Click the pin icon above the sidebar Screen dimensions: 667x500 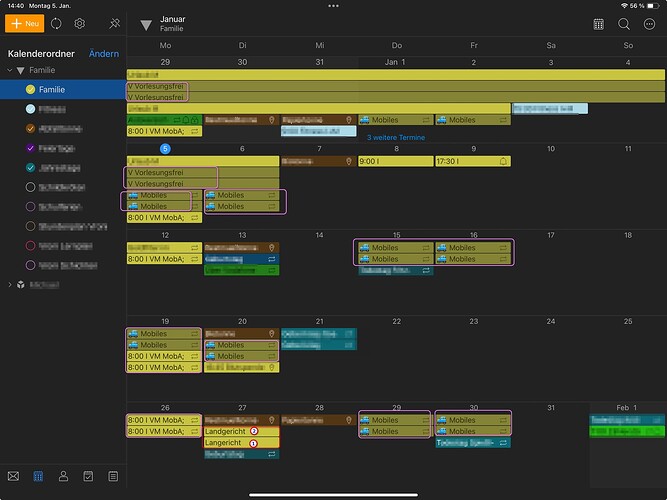pos(115,23)
